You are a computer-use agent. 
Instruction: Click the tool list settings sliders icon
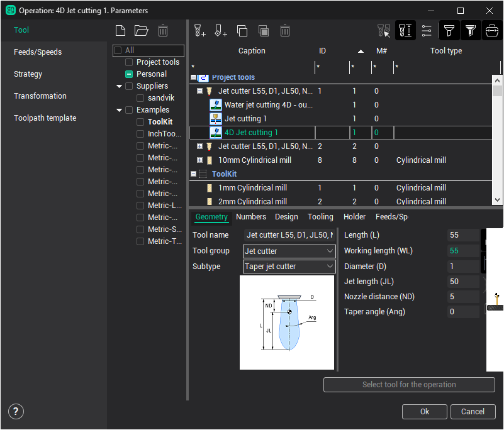click(427, 30)
